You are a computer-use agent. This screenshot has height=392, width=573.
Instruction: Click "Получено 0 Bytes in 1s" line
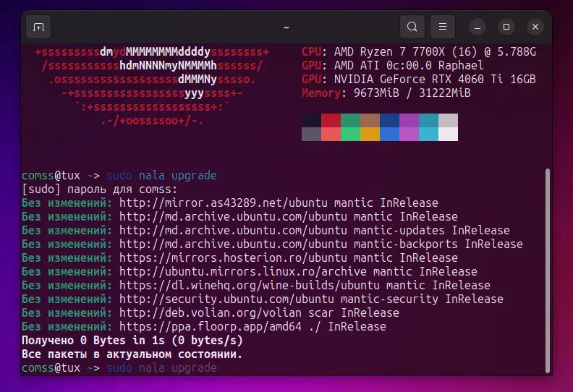(x=132, y=341)
